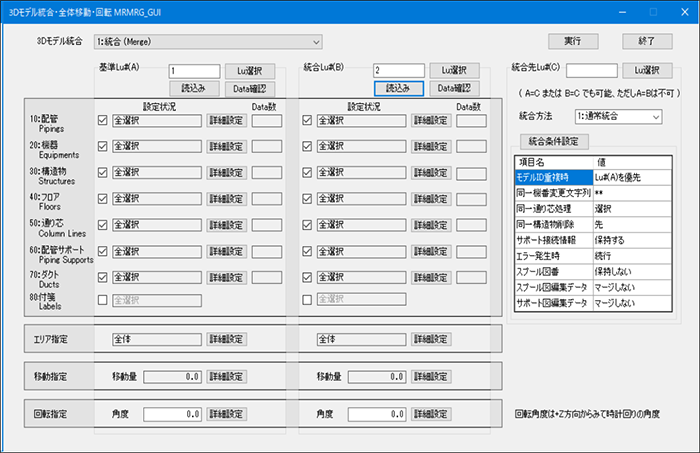Click the 角度 input field in merge column
Viewport: 700px width, 453px height.
[375, 413]
